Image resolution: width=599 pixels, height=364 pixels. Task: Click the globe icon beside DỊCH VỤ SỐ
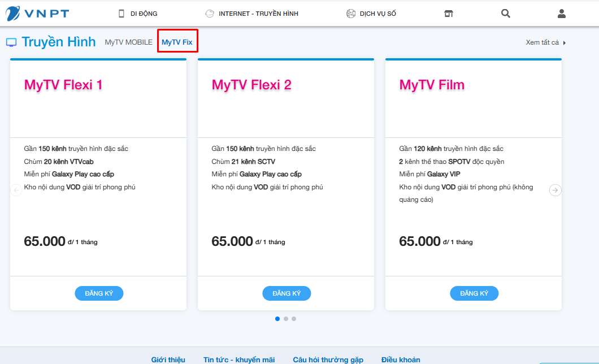(351, 14)
